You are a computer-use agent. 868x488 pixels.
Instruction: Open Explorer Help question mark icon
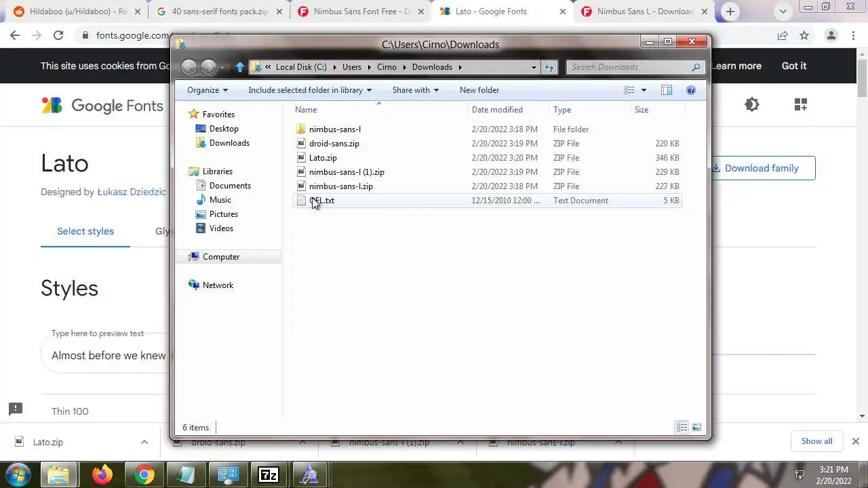pyautogui.click(x=691, y=90)
